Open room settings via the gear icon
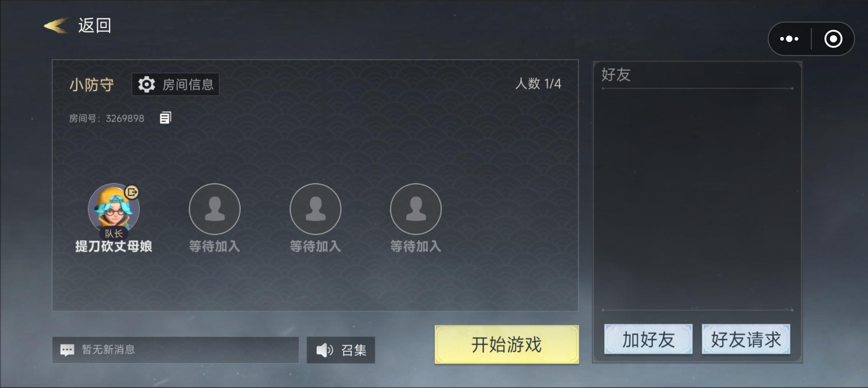Image resolution: width=868 pixels, height=388 pixels. tap(147, 84)
